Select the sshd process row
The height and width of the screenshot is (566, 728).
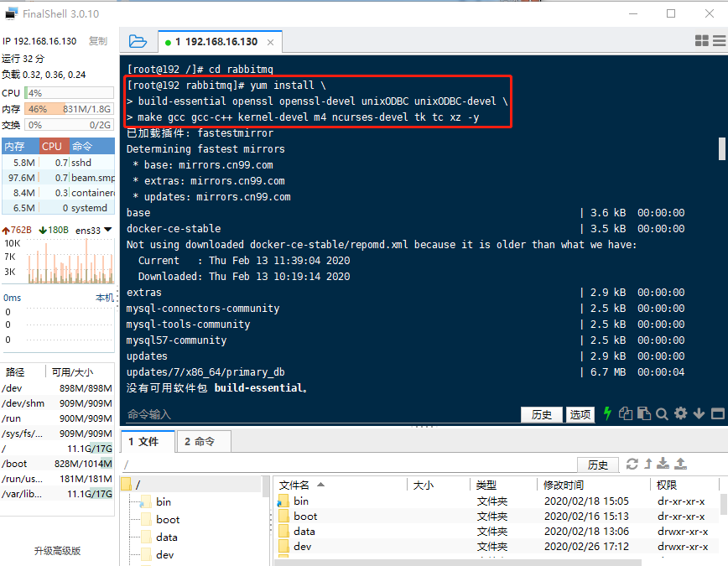coord(59,163)
